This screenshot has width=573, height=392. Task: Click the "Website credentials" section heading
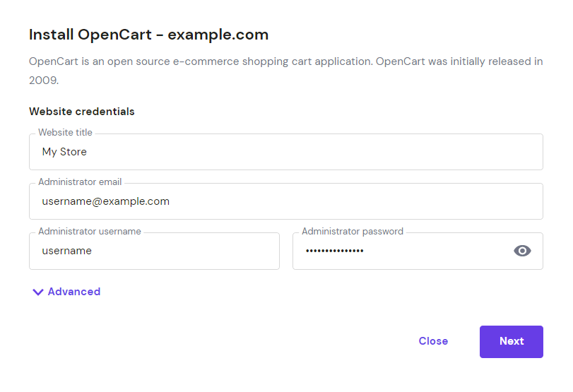[82, 112]
